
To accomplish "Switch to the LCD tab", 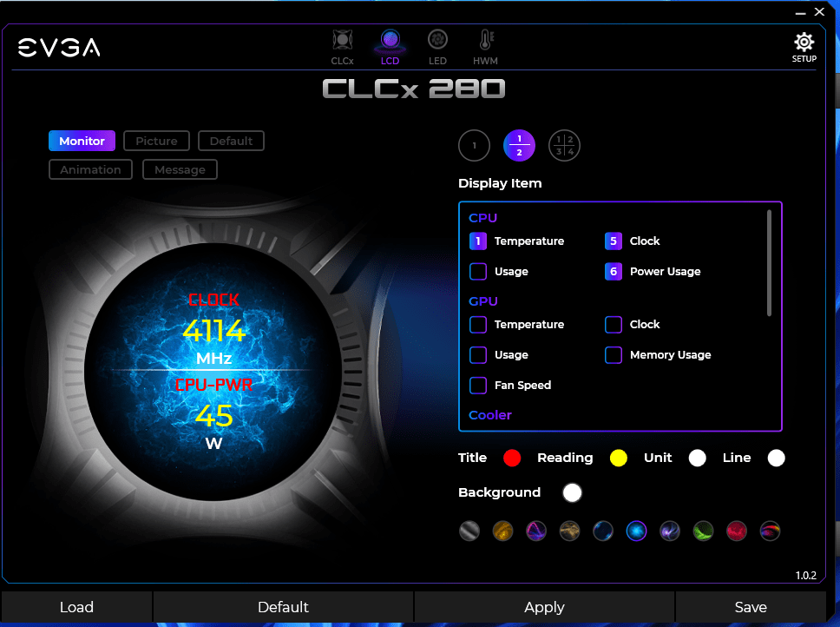I will point(390,47).
